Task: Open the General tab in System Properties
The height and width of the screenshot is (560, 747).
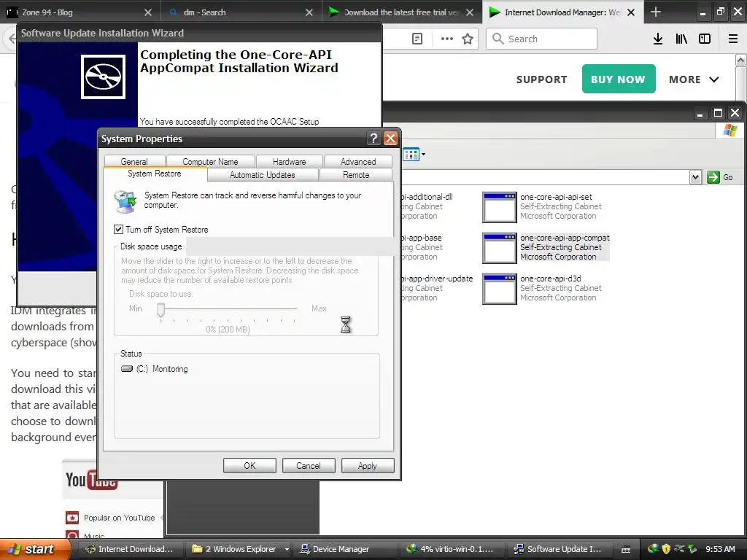Action: [134, 161]
